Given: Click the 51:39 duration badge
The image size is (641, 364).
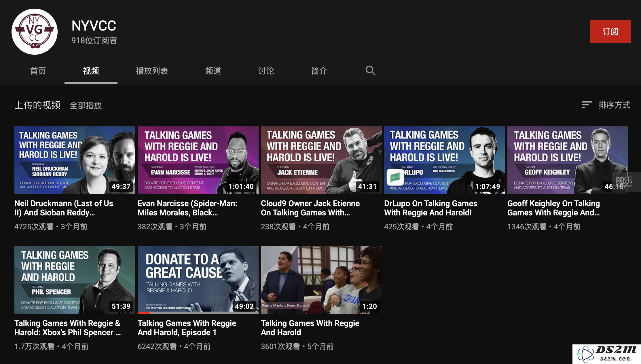Looking at the screenshot, I should pyautogui.click(x=121, y=306).
